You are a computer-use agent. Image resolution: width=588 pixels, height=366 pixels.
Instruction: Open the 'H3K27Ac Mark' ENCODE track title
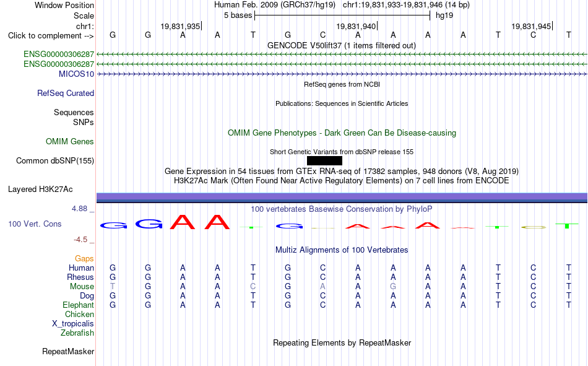click(x=342, y=181)
